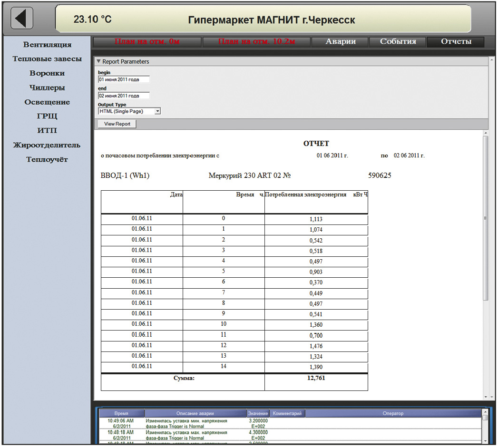Image resolution: width=498 pixels, height=448 pixels.
Task: Open the Аварии tab
Action: coord(340,41)
